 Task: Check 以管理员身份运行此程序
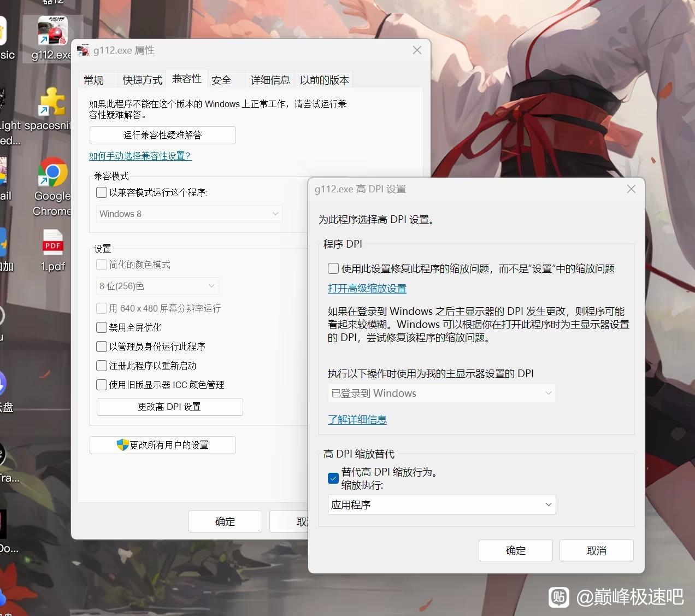[x=102, y=347]
